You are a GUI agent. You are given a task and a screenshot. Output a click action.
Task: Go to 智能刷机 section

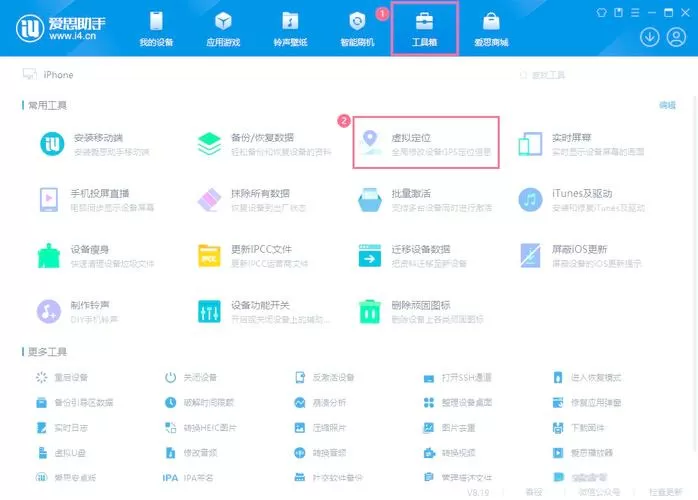[357, 29]
